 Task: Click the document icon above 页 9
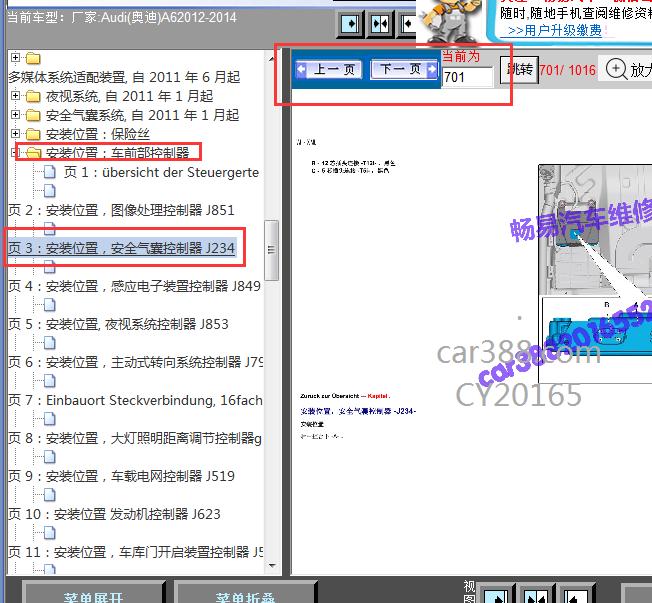[x=50, y=456]
